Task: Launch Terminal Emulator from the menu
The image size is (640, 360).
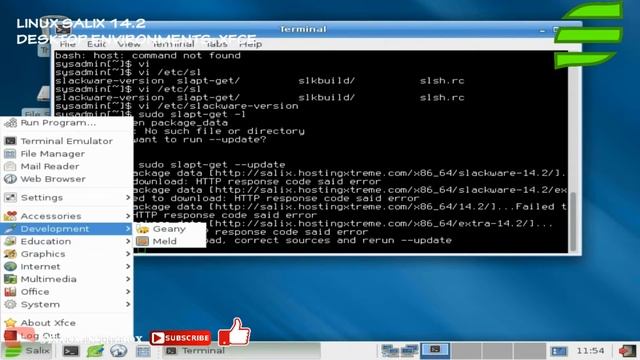Action: coord(67,141)
